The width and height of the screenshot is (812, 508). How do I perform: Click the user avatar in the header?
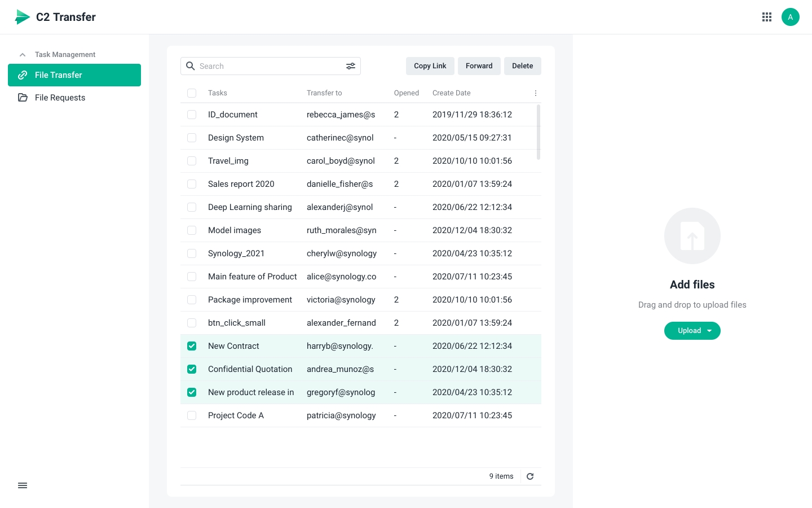coord(791,17)
